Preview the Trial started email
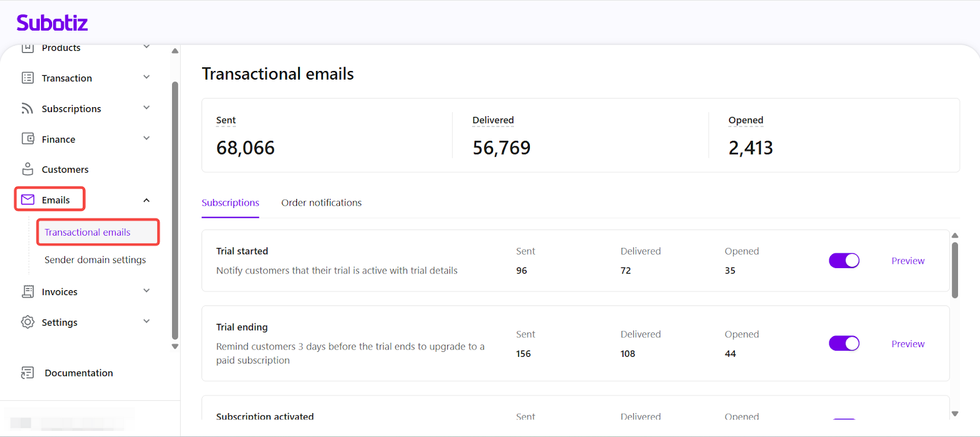The image size is (980, 437). (x=908, y=261)
